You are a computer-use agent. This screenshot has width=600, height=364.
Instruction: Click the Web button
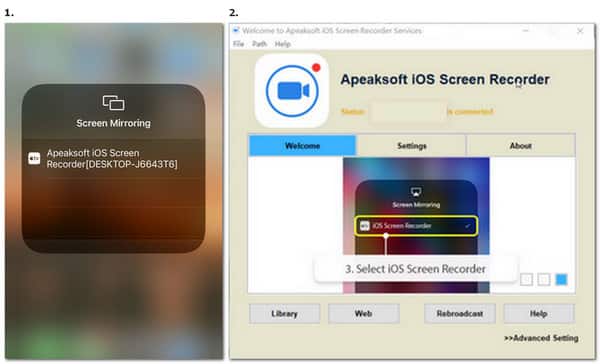364,313
